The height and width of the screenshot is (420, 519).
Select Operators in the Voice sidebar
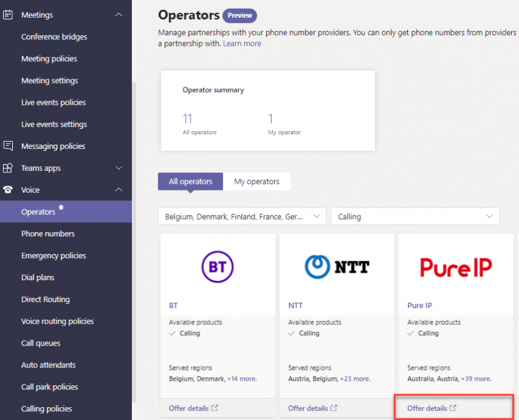click(40, 211)
